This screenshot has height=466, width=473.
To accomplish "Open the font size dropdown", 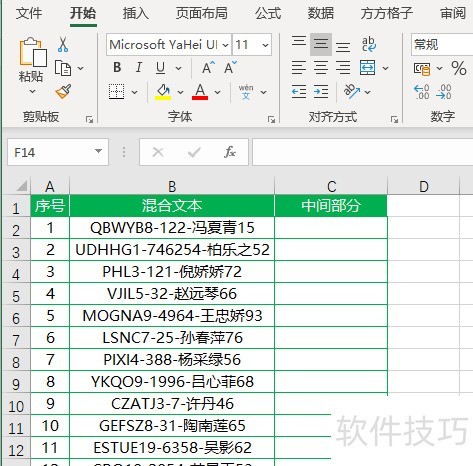I will (x=265, y=44).
